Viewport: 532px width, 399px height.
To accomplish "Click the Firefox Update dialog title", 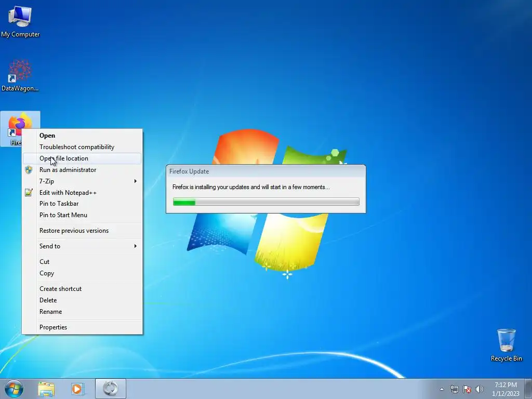I will point(189,171).
